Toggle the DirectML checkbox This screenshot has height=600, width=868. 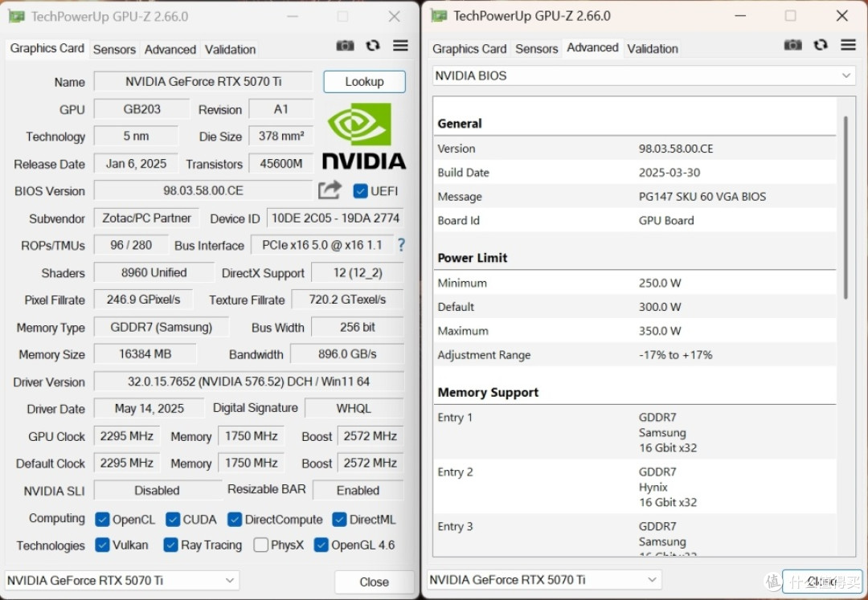(339, 519)
